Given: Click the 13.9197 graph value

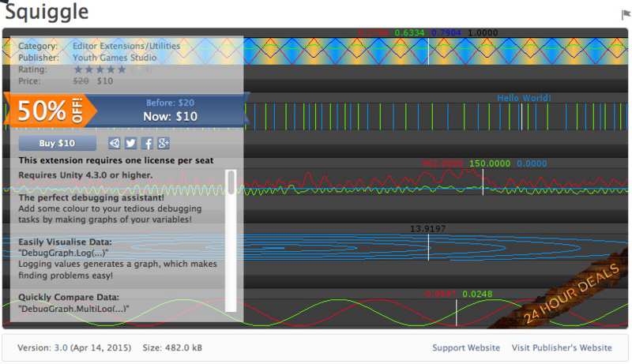Looking at the screenshot, I should click(x=427, y=229).
